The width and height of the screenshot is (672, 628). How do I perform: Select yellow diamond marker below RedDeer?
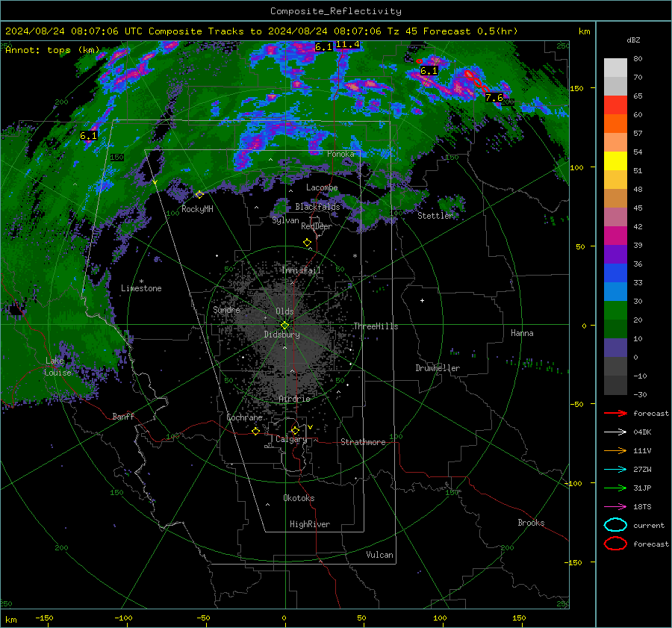tap(307, 243)
